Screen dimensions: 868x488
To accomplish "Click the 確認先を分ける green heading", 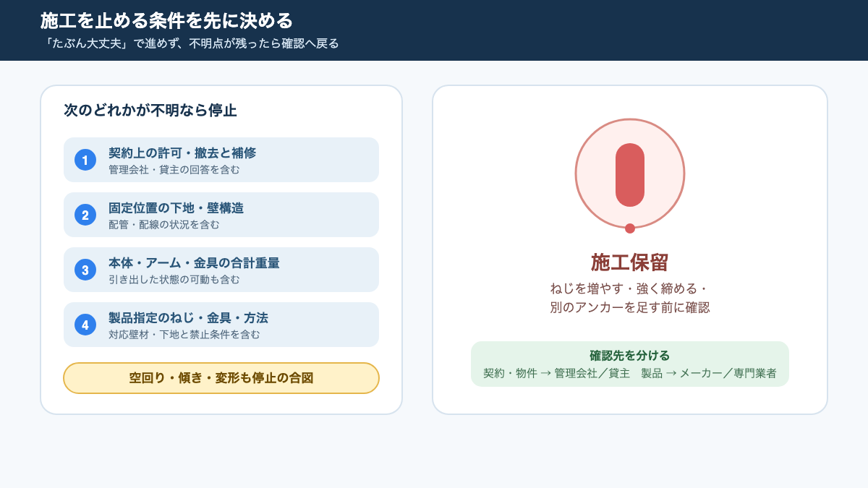I will tap(630, 356).
